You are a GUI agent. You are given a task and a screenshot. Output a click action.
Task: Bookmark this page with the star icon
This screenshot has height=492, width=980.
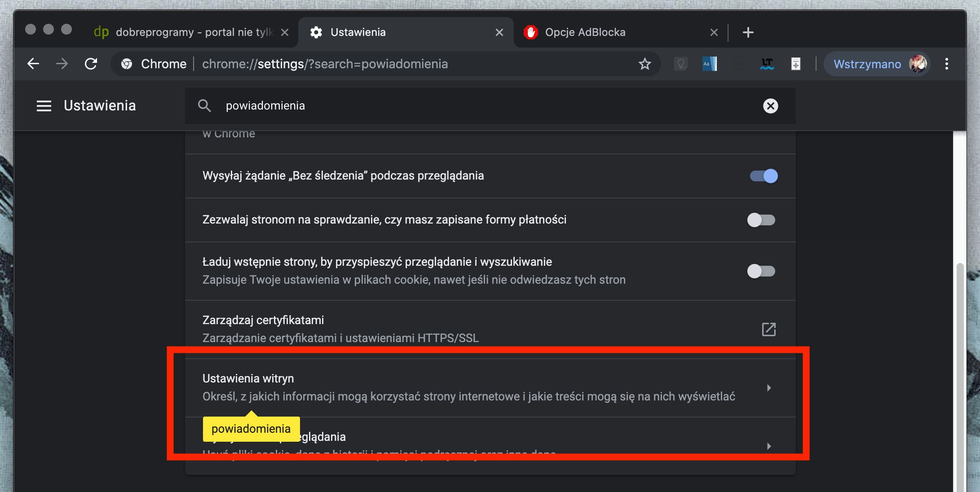click(645, 64)
